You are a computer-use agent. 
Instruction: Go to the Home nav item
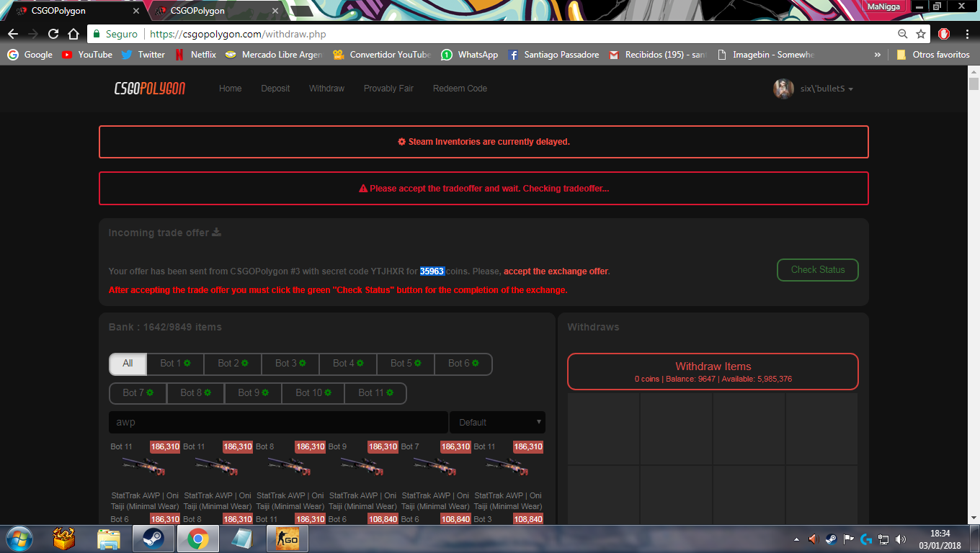(231, 89)
